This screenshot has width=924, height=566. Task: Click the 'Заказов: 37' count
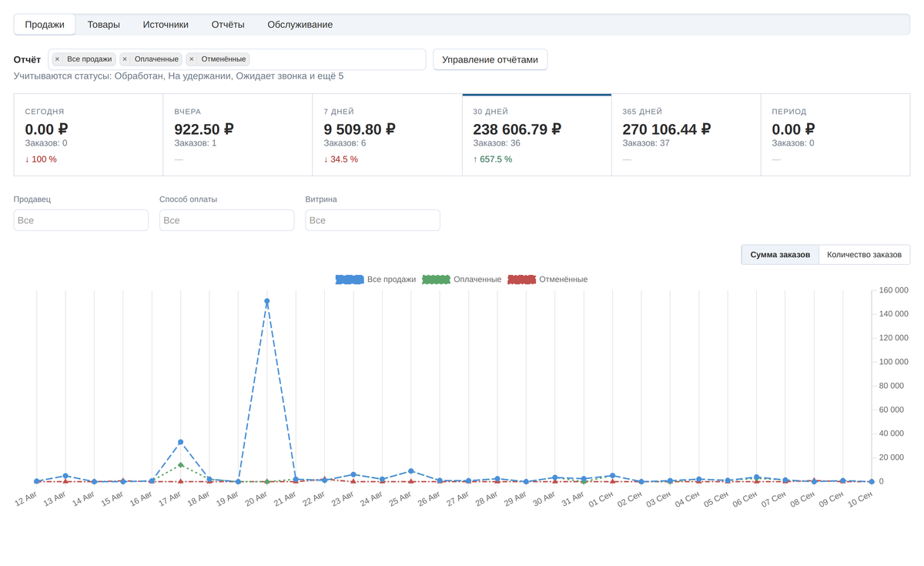646,143
